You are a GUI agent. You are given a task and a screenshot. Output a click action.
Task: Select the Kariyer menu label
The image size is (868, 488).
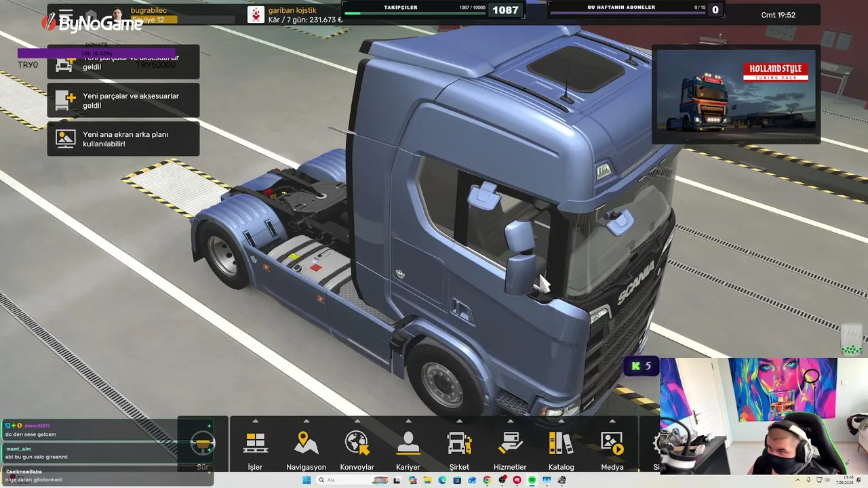[x=408, y=467]
